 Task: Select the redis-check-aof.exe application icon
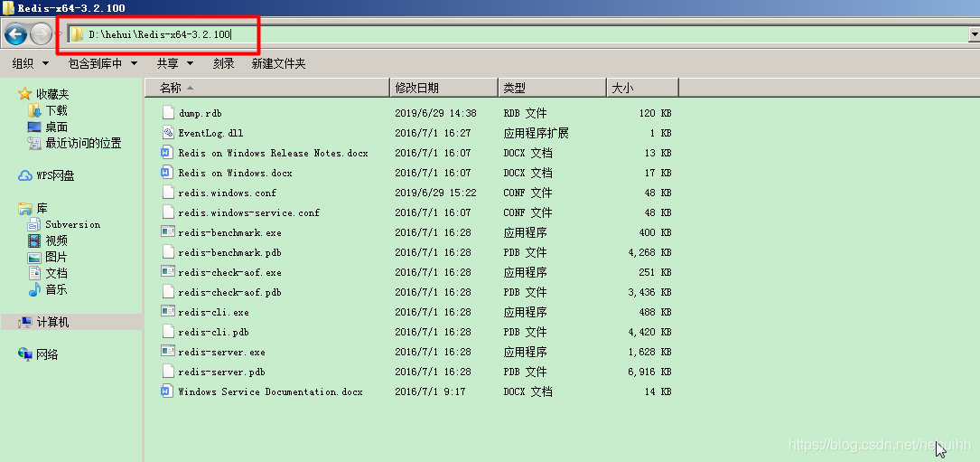[x=167, y=272]
